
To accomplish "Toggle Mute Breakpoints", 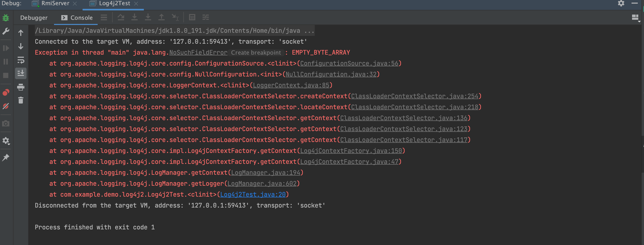I will click(6, 106).
